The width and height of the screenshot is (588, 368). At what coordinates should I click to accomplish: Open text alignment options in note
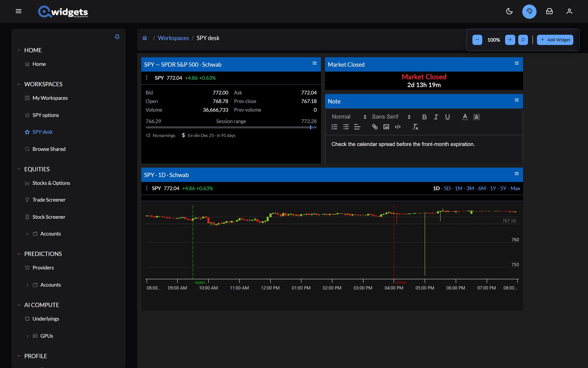point(357,127)
